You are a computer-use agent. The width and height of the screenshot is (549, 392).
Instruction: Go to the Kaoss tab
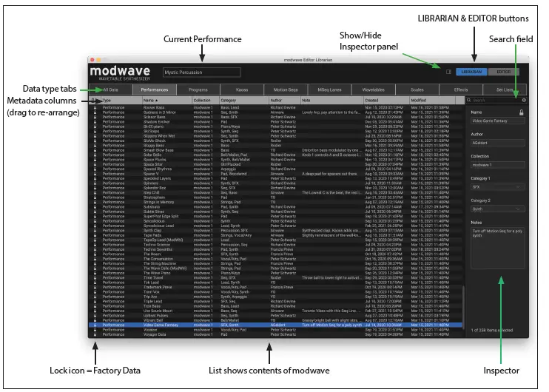[242, 89]
